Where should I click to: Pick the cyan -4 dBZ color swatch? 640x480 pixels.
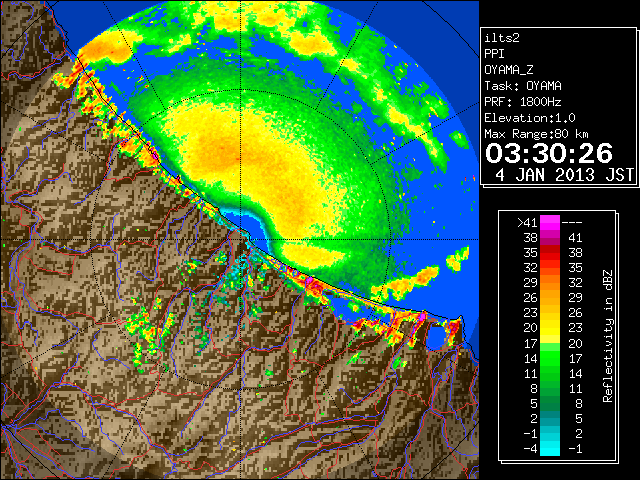click(550, 449)
